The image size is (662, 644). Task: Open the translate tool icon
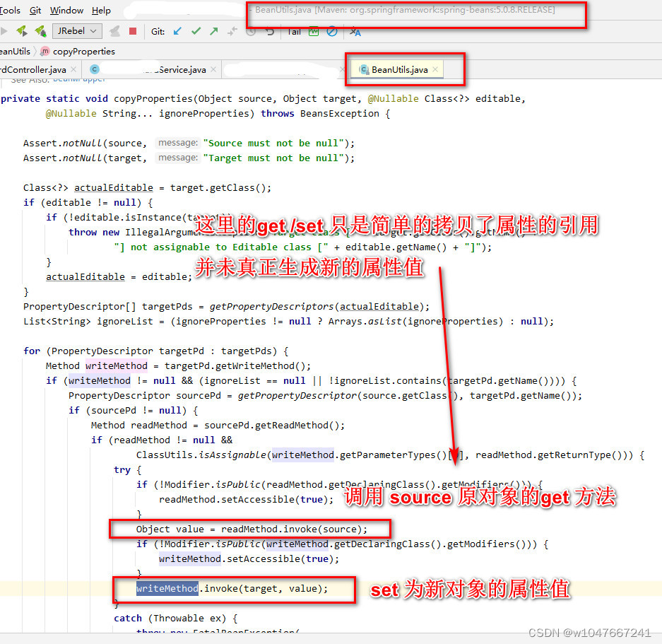[355, 32]
